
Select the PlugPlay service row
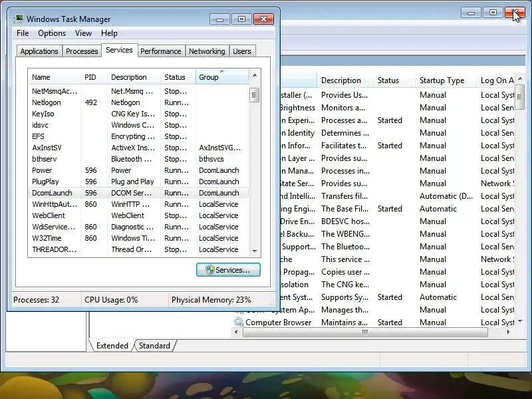[x=138, y=182]
